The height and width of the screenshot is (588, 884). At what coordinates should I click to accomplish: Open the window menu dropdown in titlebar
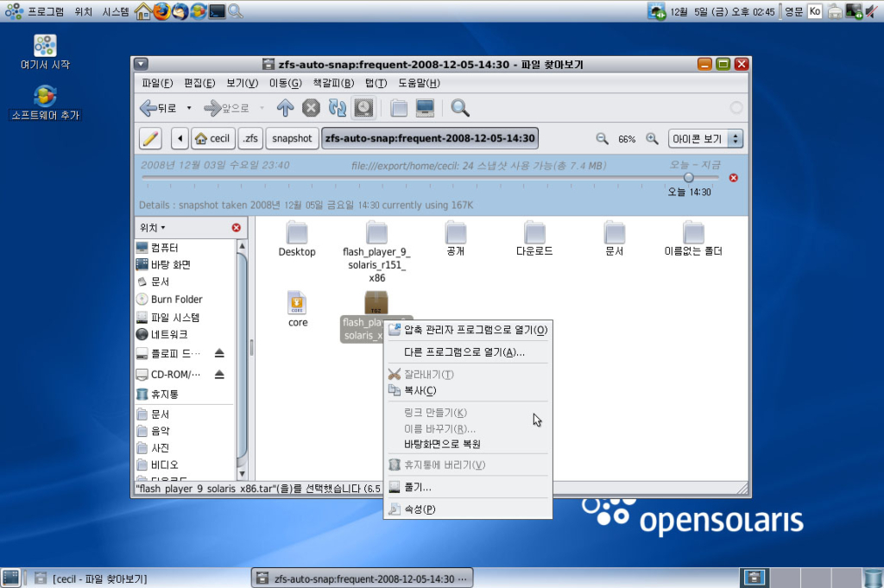click(142, 64)
